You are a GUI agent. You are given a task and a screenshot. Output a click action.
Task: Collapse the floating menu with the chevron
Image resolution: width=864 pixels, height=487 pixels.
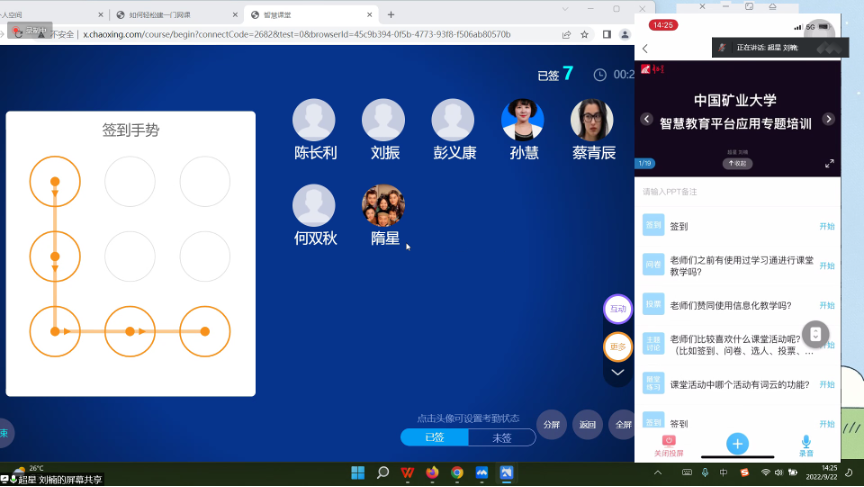point(618,373)
